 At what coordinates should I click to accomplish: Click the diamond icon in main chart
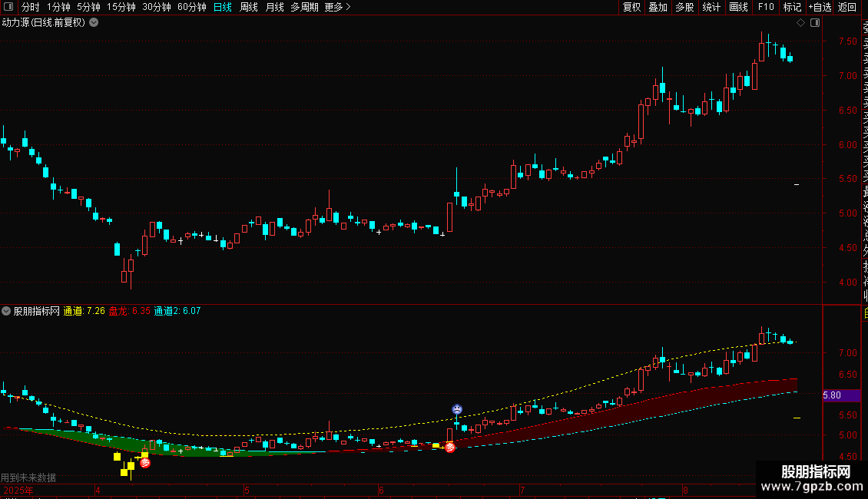click(800, 23)
